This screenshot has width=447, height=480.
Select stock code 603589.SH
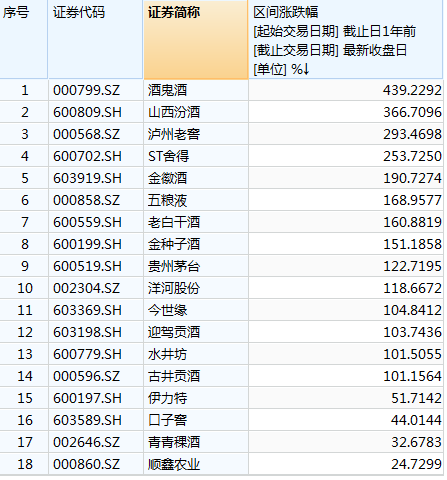(x=87, y=420)
